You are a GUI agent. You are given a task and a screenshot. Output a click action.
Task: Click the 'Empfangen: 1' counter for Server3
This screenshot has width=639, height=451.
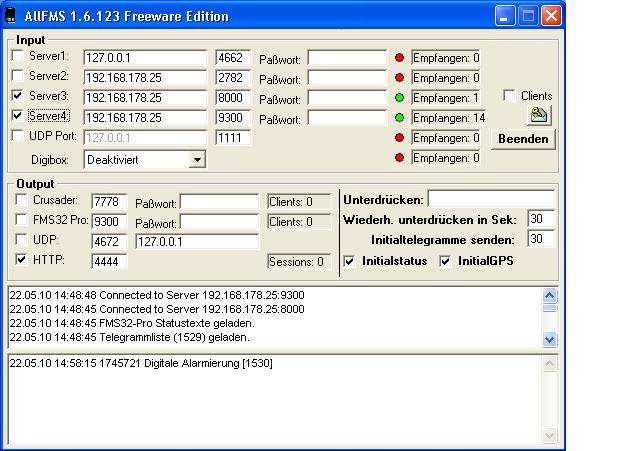pos(445,98)
